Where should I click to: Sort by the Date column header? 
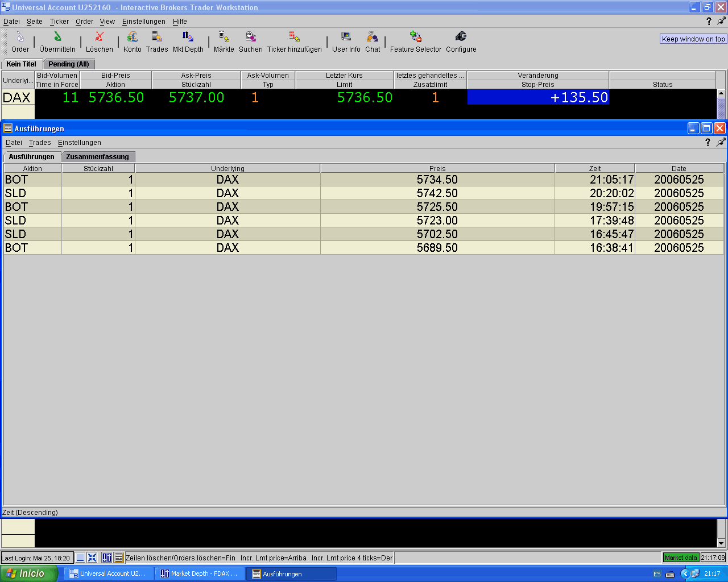679,168
